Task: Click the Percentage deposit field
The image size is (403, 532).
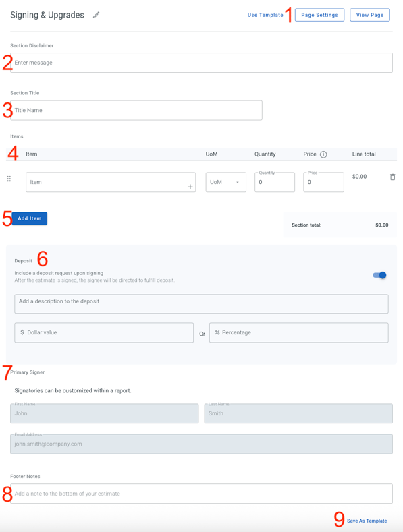Action: pos(298,332)
